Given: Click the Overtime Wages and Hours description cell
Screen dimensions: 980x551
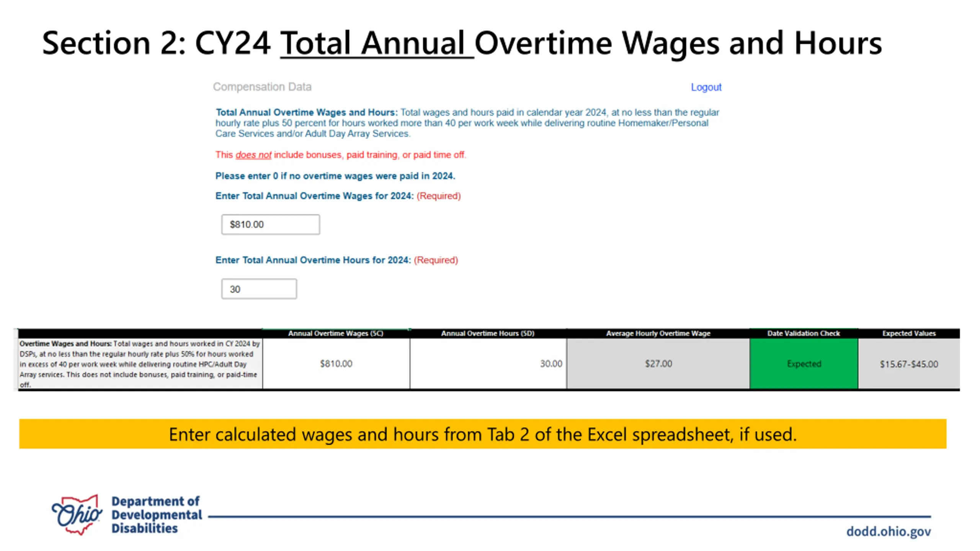Looking at the screenshot, I should [140, 364].
